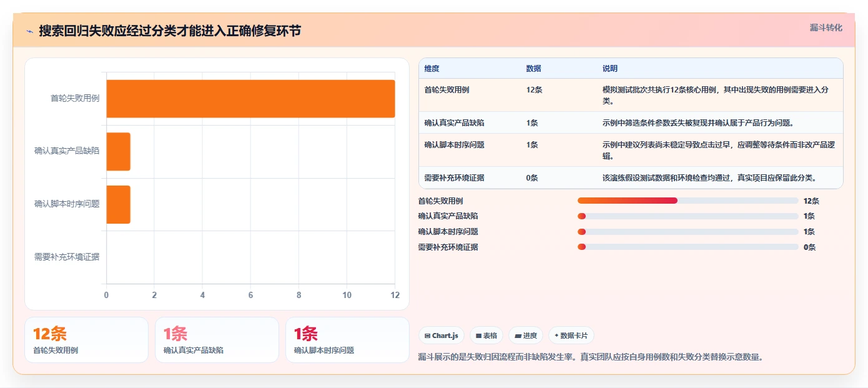Click the title 搜索回归失败应经过分类才能进入正确修复环节
This screenshot has width=868, height=388.
pos(169,31)
